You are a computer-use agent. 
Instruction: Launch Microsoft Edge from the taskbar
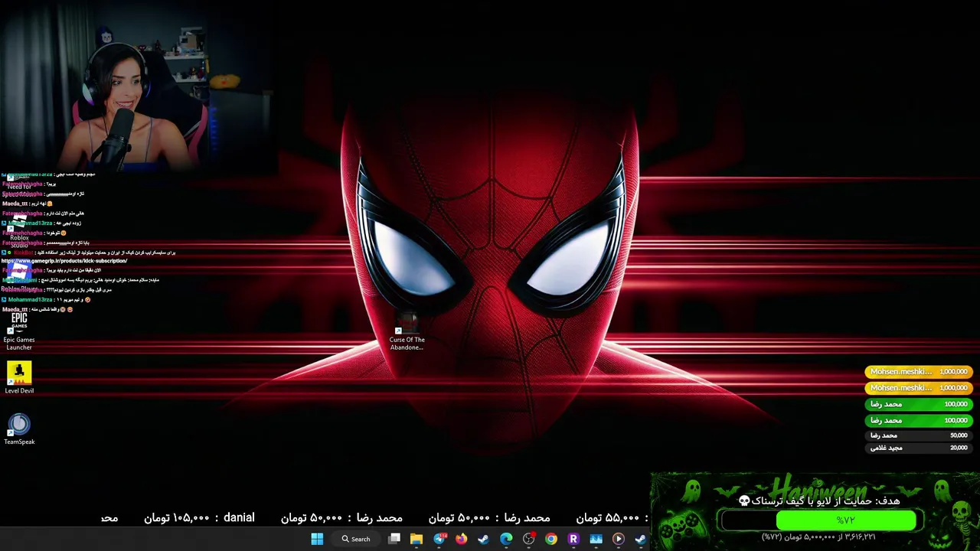506,539
